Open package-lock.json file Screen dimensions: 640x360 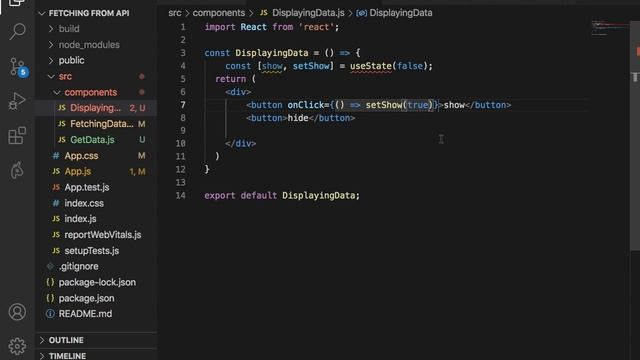pos(96,282)
